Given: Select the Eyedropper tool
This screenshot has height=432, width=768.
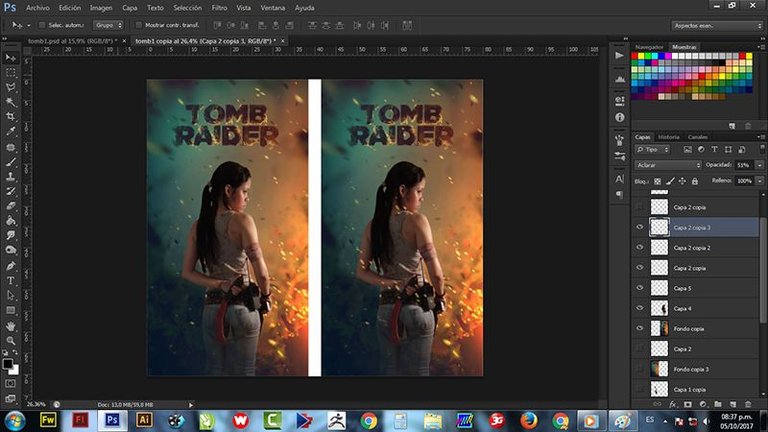Looking at the screenshot, I should pos(10,131).
